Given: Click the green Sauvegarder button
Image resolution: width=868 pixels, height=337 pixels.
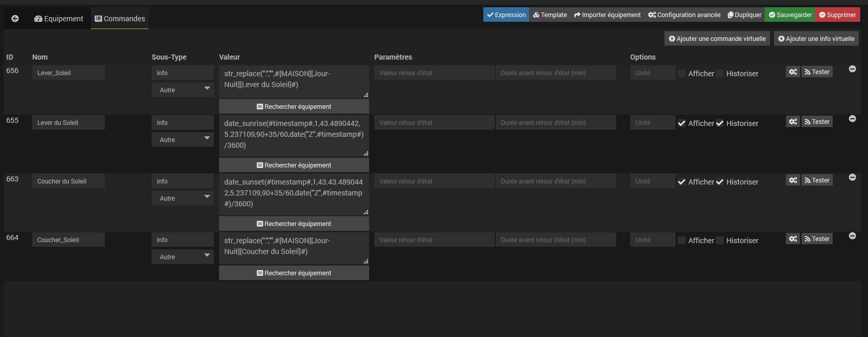Looking at the screenshot, I should [x=790, y=15].
